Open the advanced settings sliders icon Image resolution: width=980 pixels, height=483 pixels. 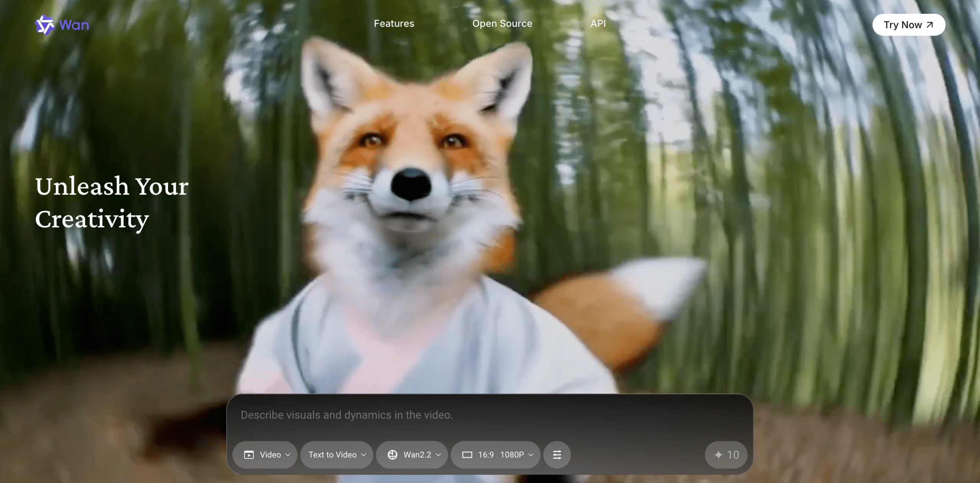coord(557,455)
